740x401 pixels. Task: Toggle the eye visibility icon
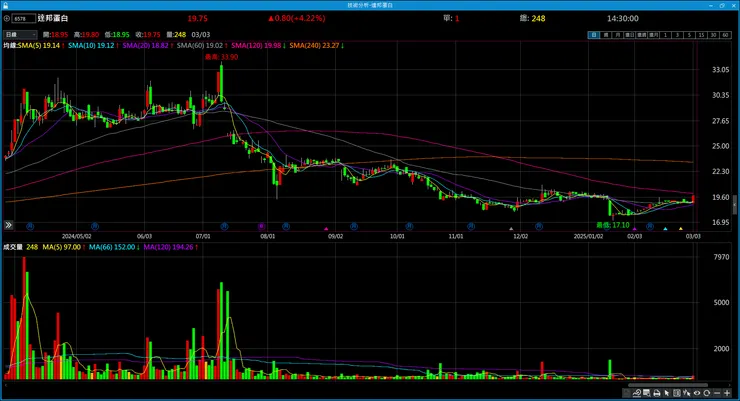(697, 393)
